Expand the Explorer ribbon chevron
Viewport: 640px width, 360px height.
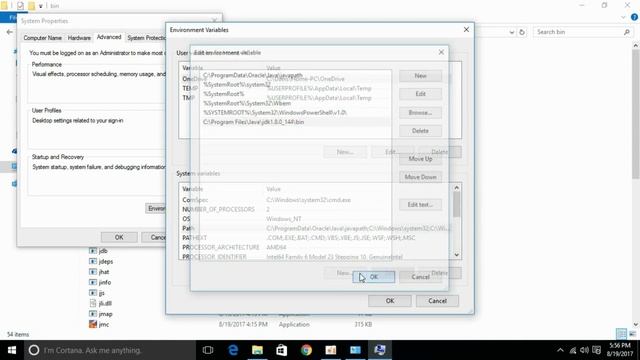click(623, 17)
